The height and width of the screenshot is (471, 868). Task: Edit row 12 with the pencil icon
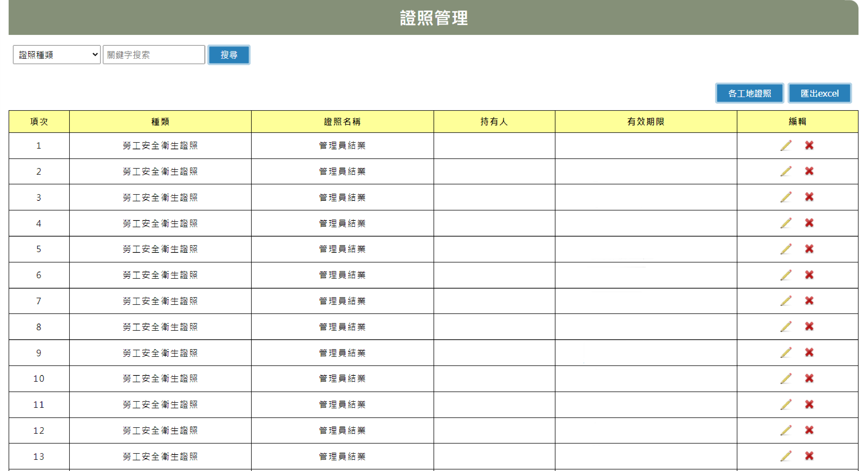pyautogui.click(x=786, y=430)
